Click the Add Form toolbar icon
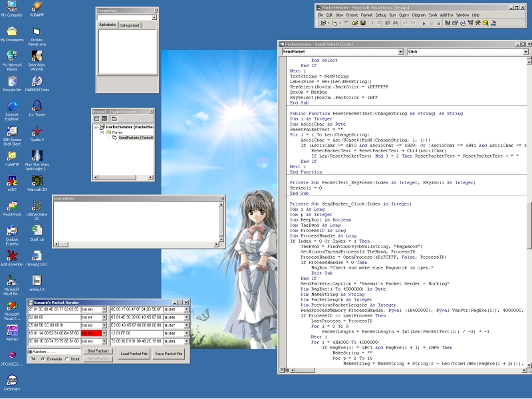532x399 pixels. tap(334, 23)
